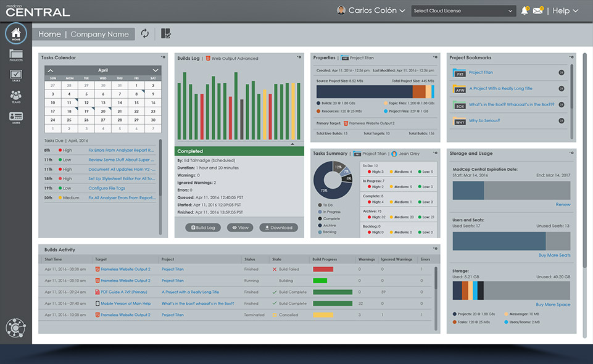Refresh the dashboard with the reload icon
Viewport: 593px width, 364px height.
point(145,34)
